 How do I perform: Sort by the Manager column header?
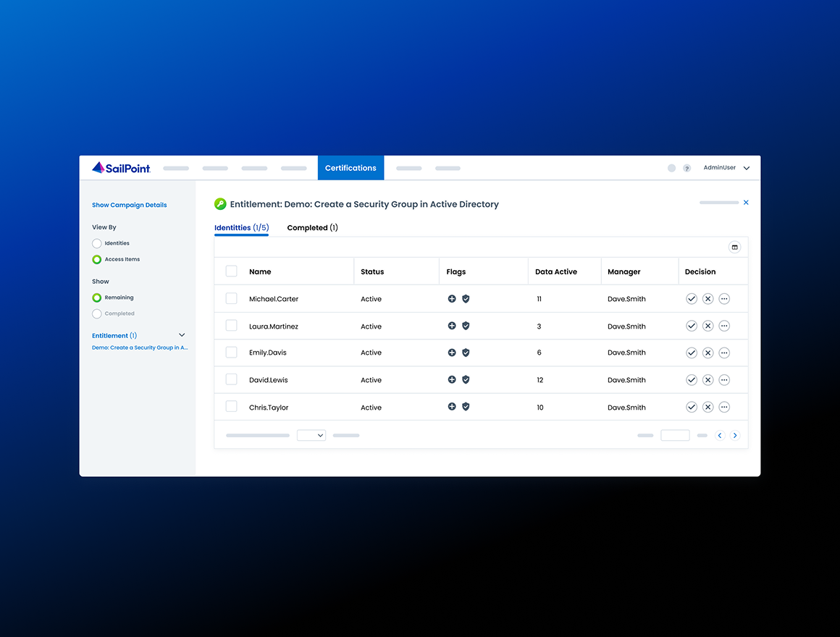point(624,271)
